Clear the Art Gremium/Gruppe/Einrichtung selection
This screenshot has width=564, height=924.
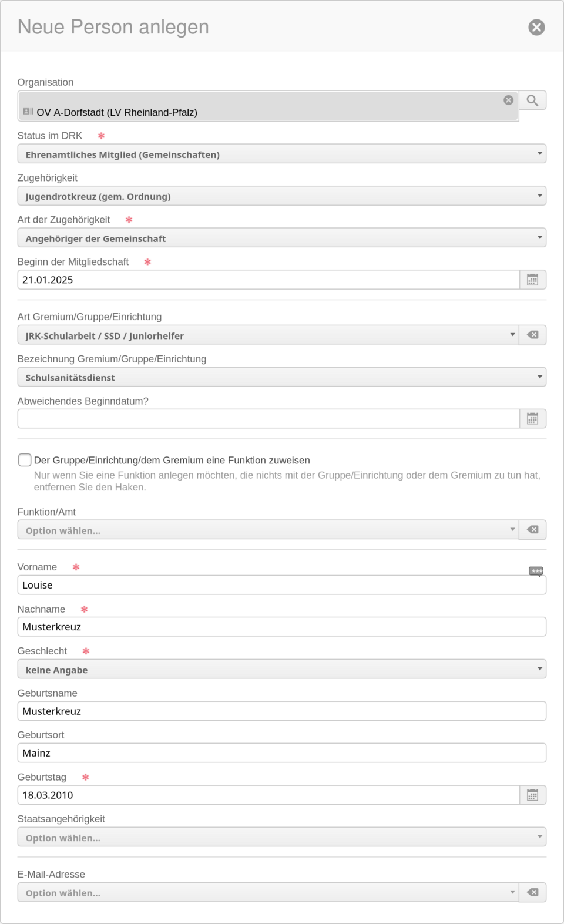(x=532, y=335)
